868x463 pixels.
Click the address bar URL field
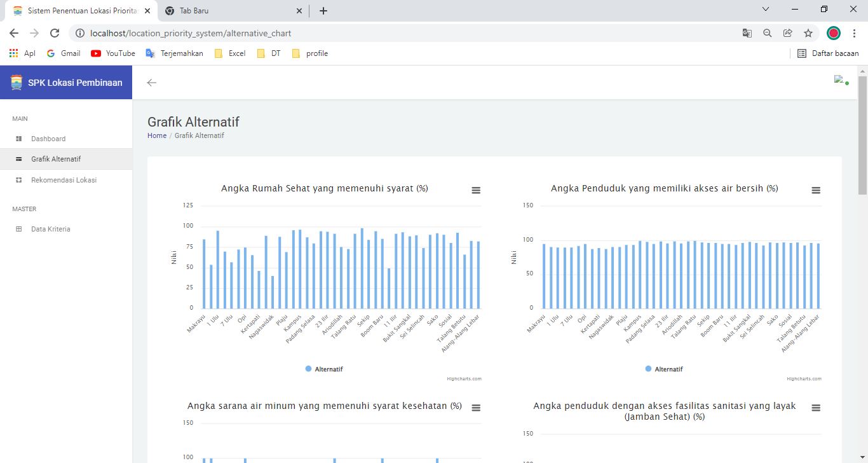[x=407, y=33]
